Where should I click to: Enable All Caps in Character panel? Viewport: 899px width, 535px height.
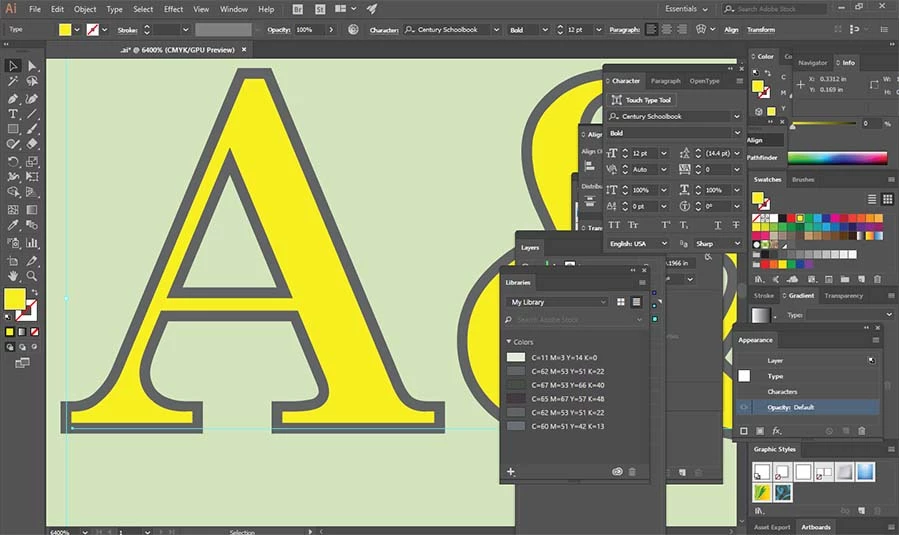(614, 225)
